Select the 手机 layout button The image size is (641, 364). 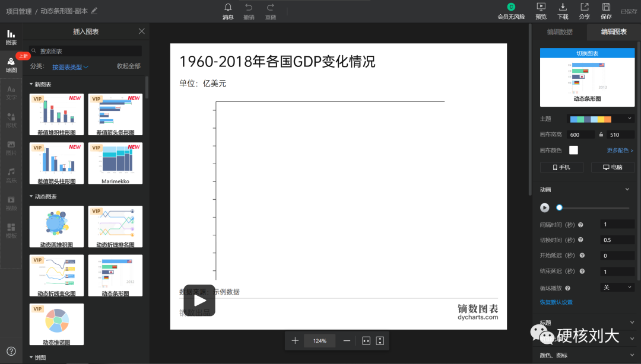coord(561,167)
